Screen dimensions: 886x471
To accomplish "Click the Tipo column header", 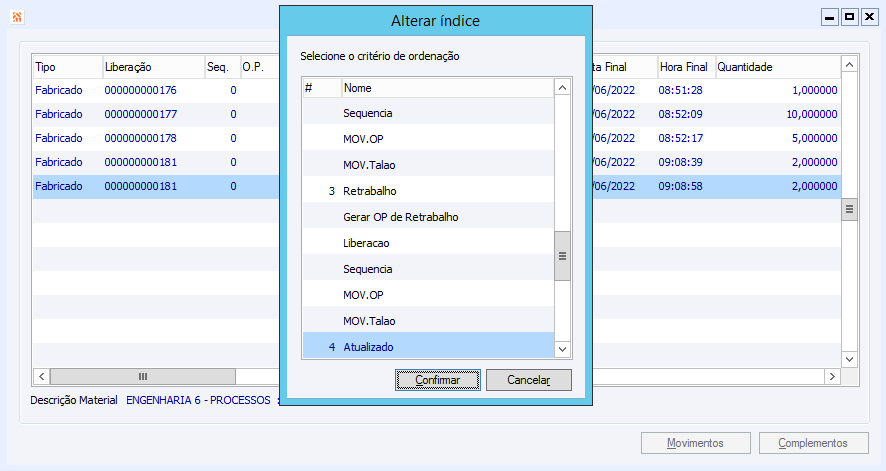I will [x=67, y=67].
